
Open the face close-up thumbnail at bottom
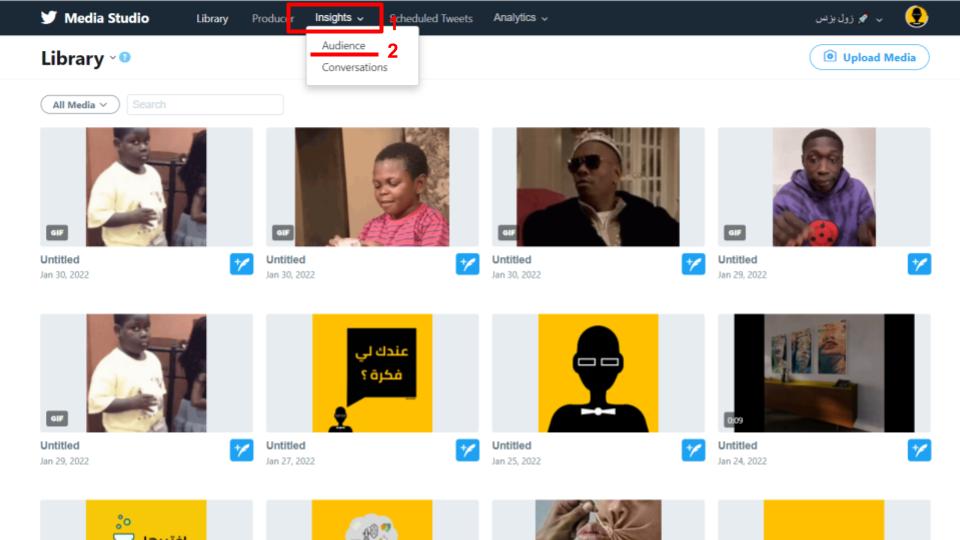[598, 520]
